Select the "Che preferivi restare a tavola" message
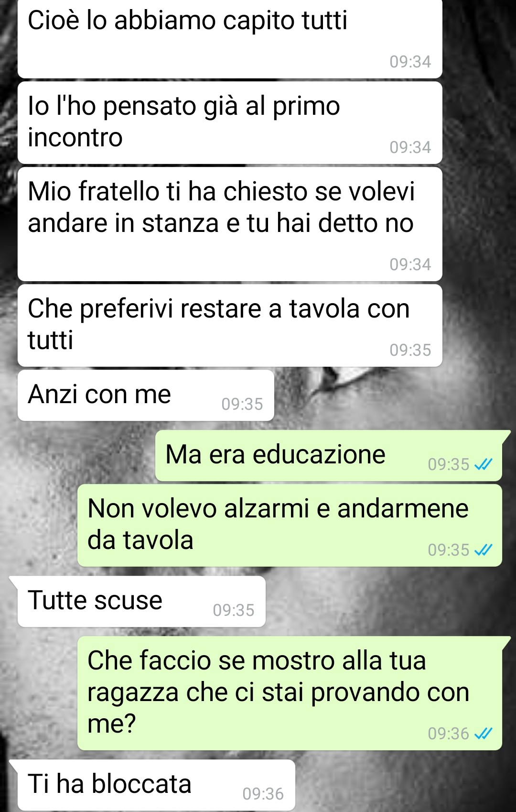Screen dimensions: 516x812 (x=230, y=325)
